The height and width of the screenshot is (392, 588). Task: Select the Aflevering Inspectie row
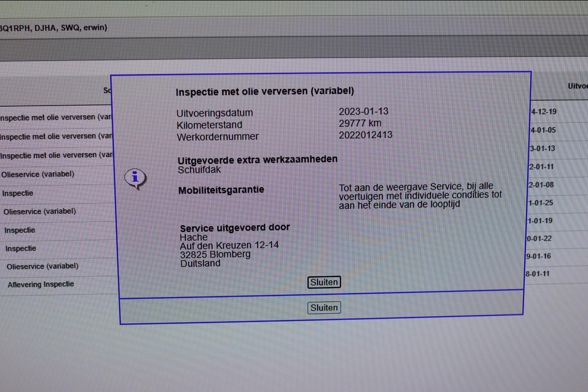(x=41, y=284)
